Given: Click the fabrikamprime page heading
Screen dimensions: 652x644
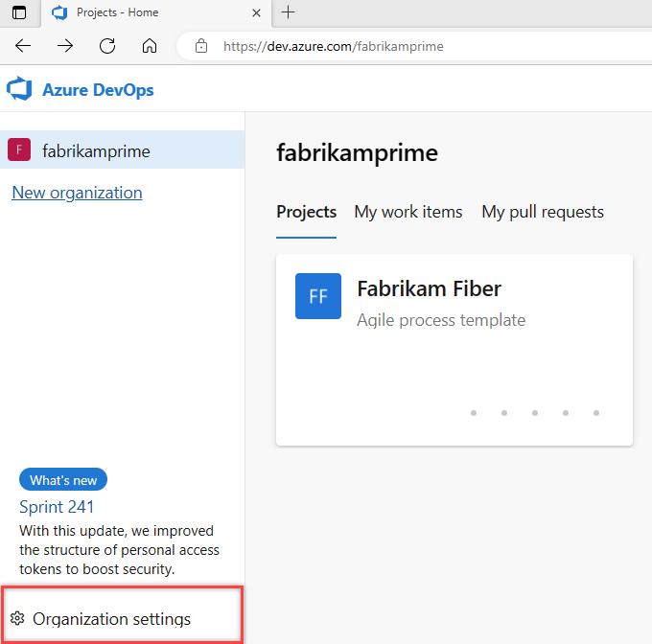Looking at the screenshot, I should [358, 152].
